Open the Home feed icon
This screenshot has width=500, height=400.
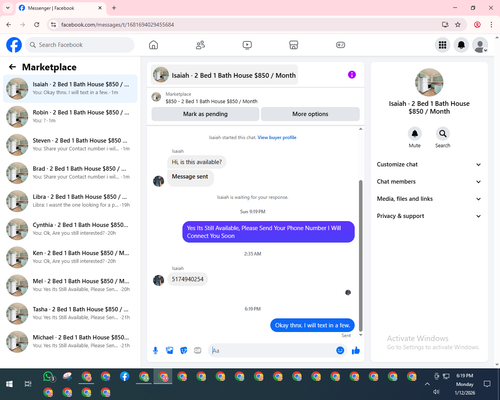coord(153,45)
